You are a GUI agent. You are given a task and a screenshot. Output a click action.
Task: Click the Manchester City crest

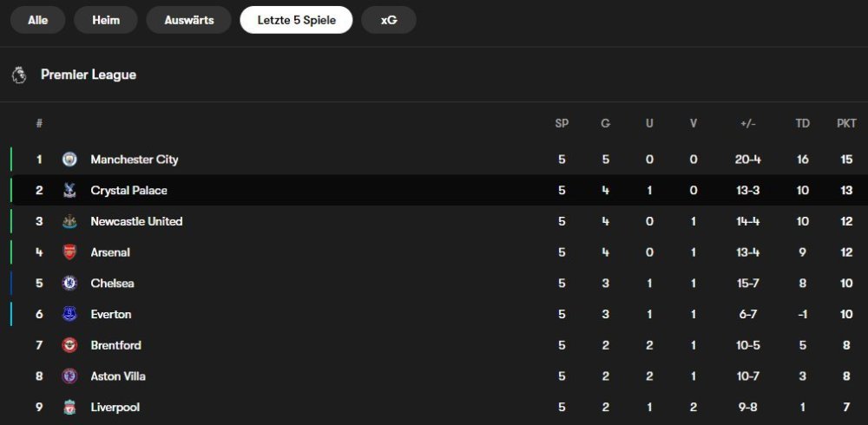coord(69,160)
